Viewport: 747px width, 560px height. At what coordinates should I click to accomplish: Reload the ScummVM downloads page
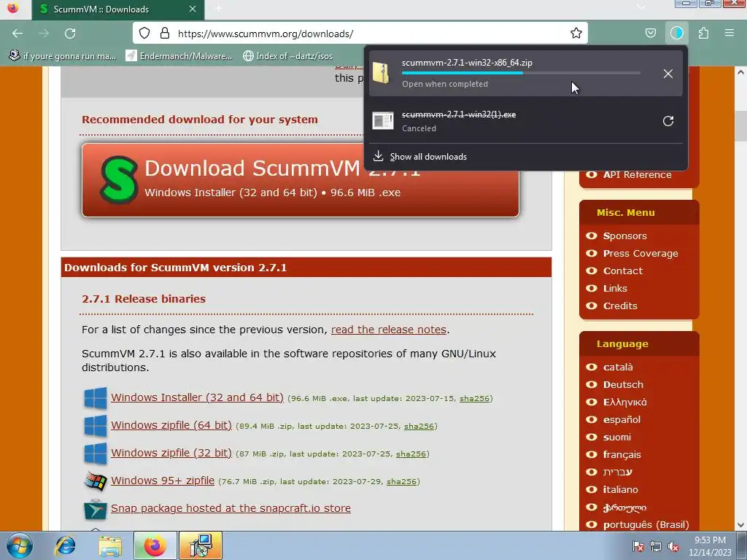pyautogui.click(x=70, y=34)
